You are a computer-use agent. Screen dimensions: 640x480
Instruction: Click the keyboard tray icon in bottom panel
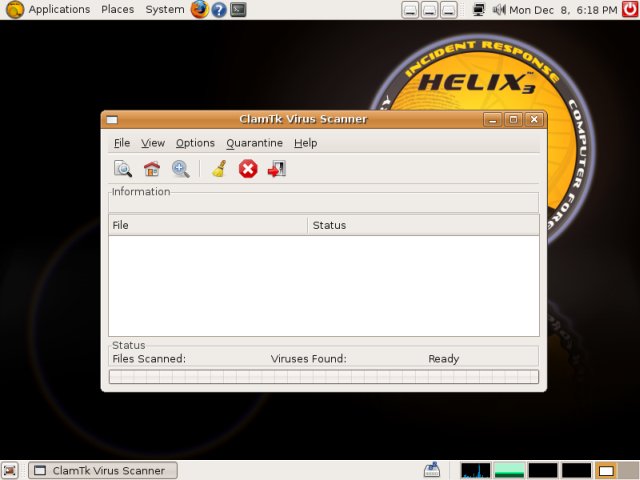pos(431,470)
